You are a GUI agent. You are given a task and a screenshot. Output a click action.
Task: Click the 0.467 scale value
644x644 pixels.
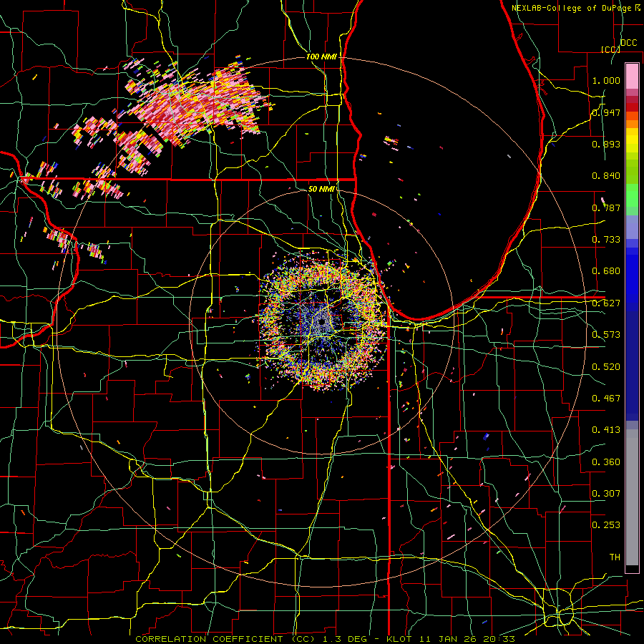coord(606,399)
